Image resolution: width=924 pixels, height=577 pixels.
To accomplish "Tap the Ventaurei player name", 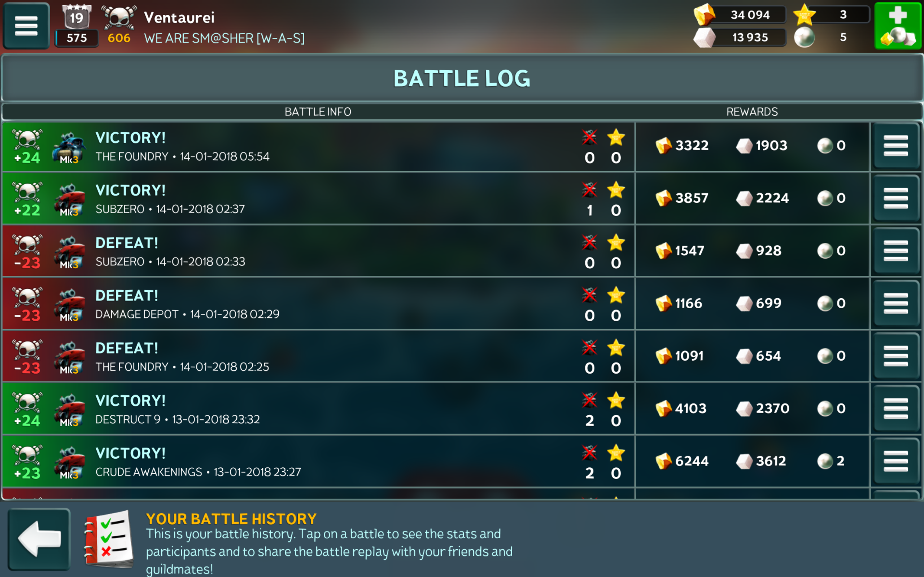I will (179, 18).
